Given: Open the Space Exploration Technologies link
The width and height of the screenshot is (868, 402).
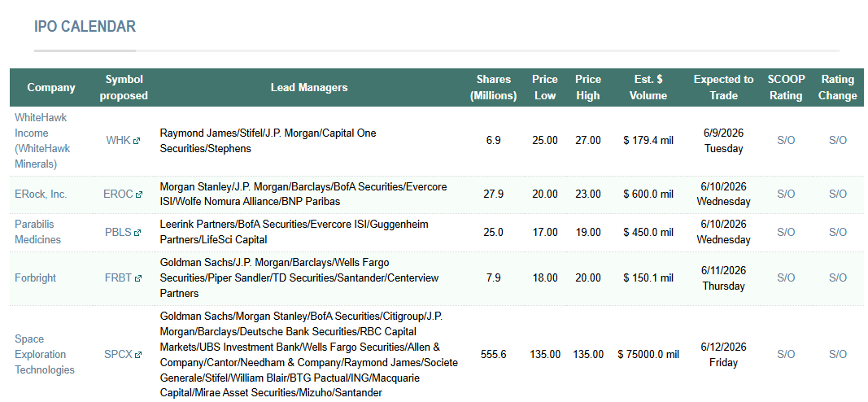Looking at the screenshot, I should [44, 354].
